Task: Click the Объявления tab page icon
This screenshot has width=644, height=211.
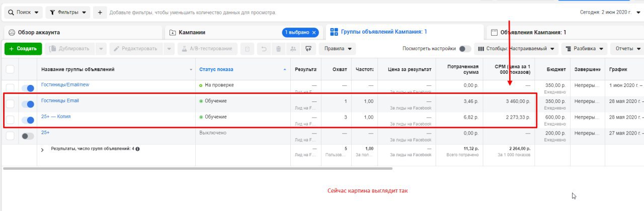Action: (494, 33)
